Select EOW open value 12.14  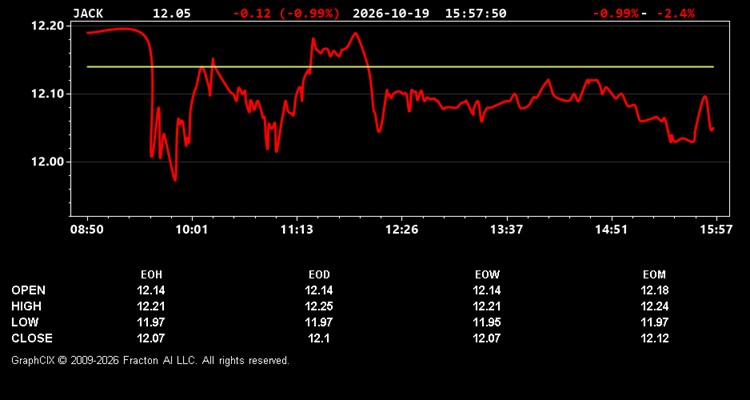point(486,290)
